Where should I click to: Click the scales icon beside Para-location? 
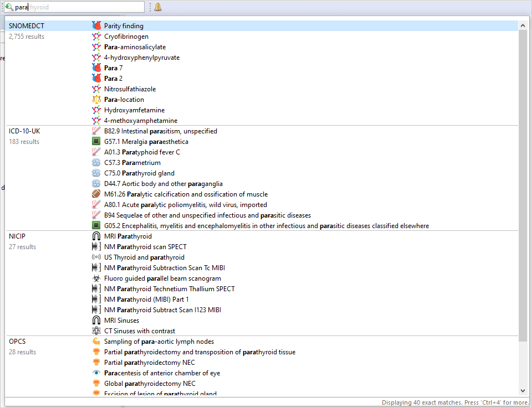[x=96, y=100]
